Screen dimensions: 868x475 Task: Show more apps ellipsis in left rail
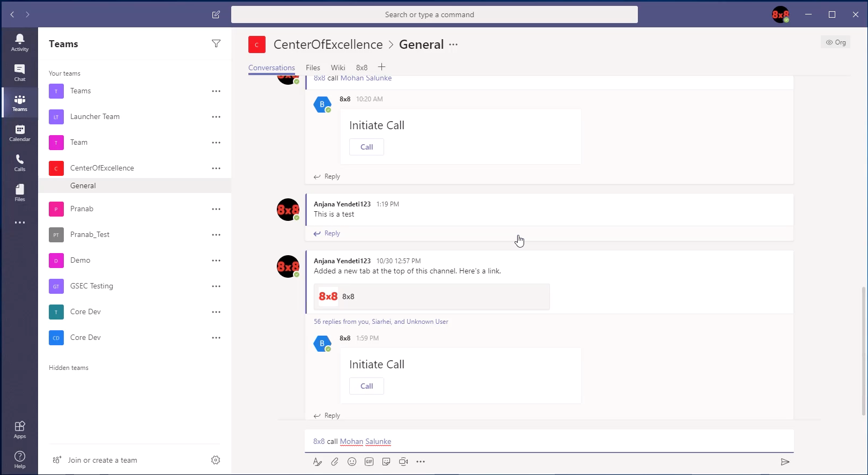[x=19, y=222]
